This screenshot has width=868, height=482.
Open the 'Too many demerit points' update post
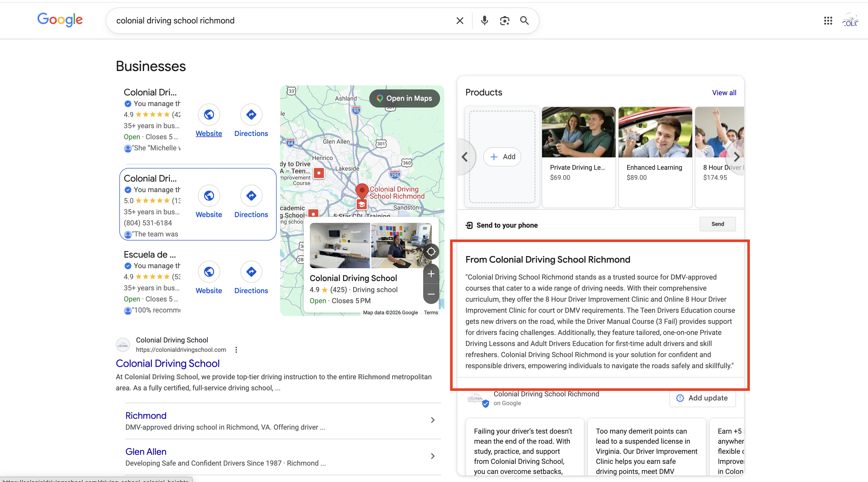647,447
